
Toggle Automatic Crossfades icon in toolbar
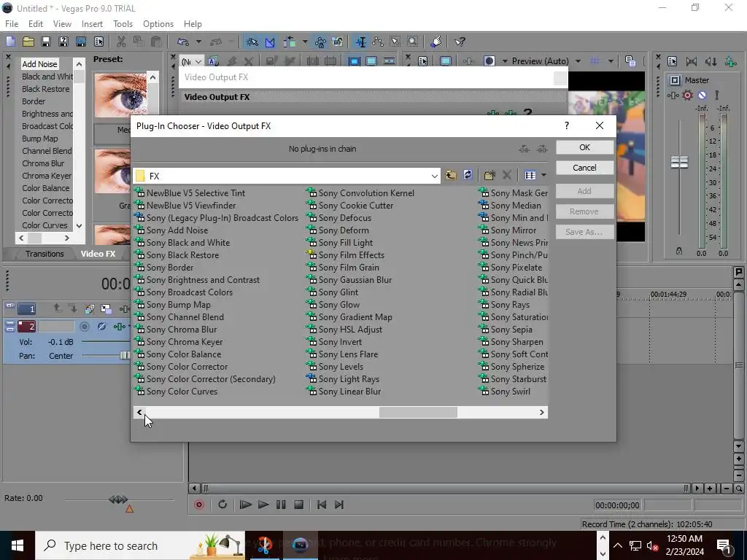pos(270,42)
